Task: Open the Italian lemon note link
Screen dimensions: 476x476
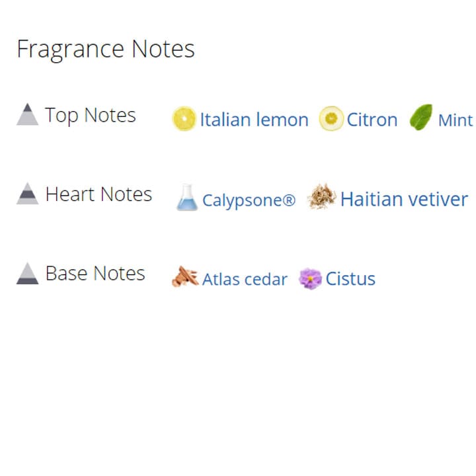Action: click(x=254, y=120)
